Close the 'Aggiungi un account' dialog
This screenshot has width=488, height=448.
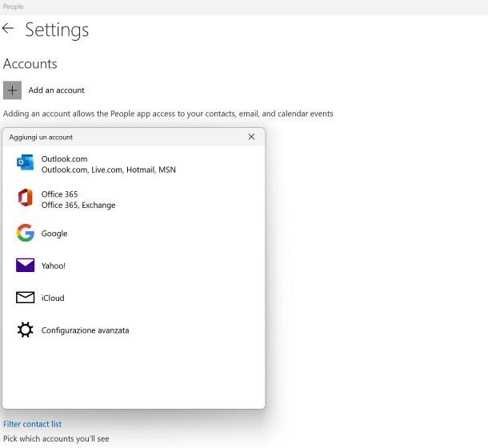251,137
